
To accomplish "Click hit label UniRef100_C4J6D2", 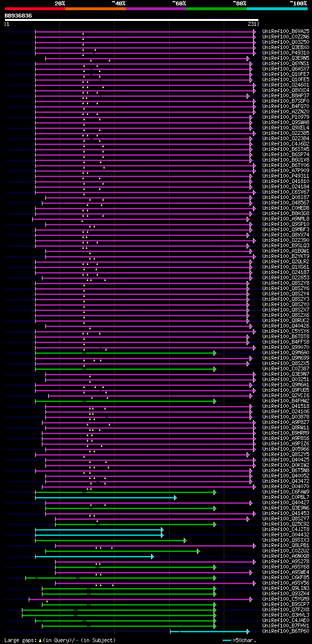I will coord(286,144).
